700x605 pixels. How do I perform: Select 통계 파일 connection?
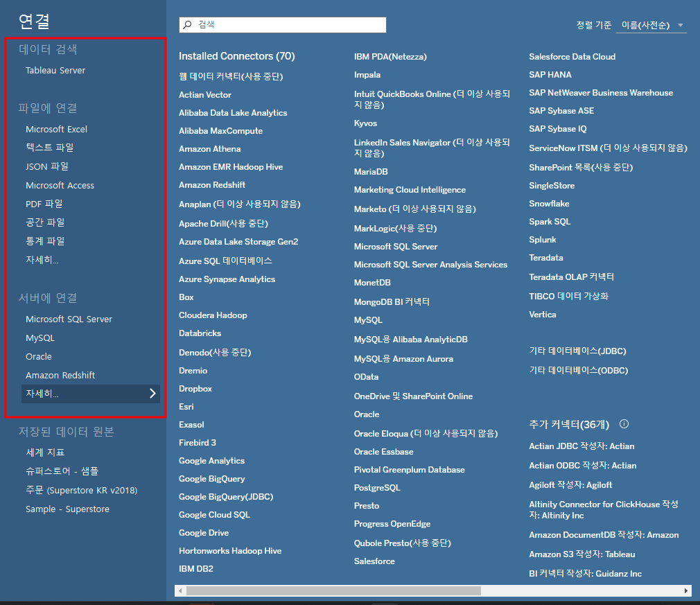pos(45,241)
